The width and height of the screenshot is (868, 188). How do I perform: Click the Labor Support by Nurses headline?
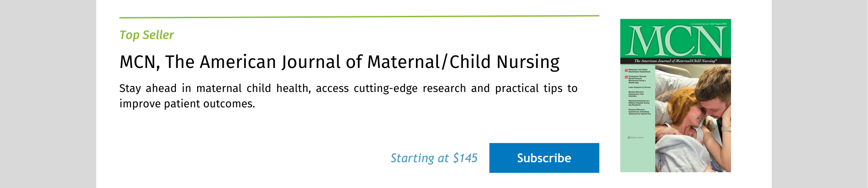[x=640, y=87]
